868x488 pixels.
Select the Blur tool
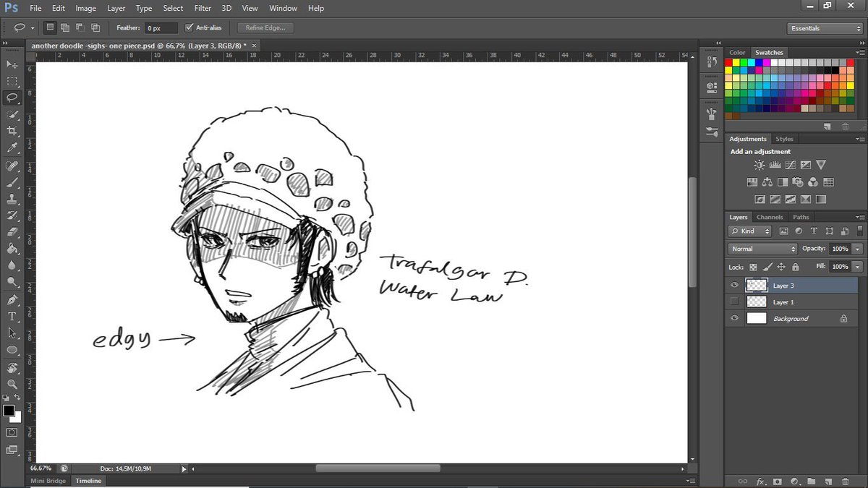click(x=12, y=265)
